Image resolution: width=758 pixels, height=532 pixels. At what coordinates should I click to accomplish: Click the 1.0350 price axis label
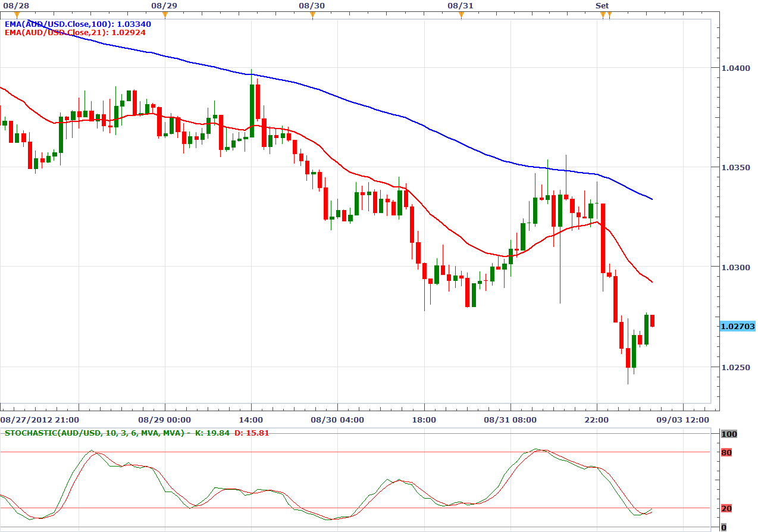click(735, 168)
